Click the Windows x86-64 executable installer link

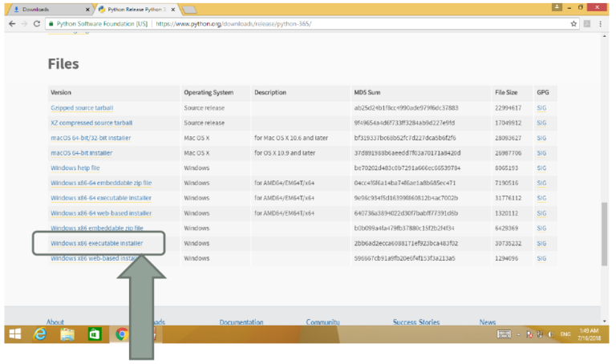tap(102, 198)
